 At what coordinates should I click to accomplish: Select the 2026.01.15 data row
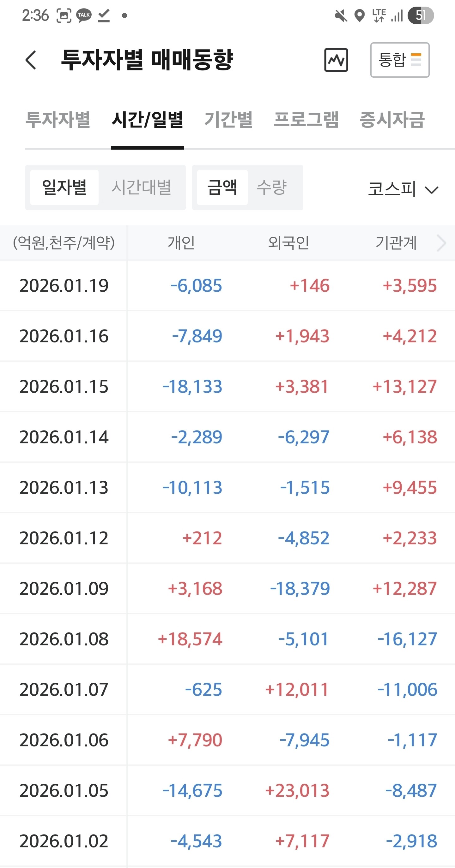point(227,386)
